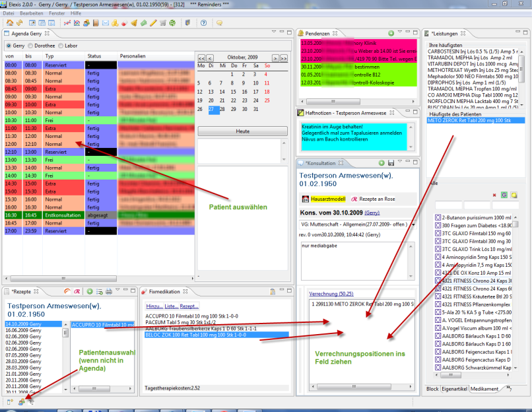Open the Hilfe menu
This screenshot has height=412, width=532.
coord(76,13)
